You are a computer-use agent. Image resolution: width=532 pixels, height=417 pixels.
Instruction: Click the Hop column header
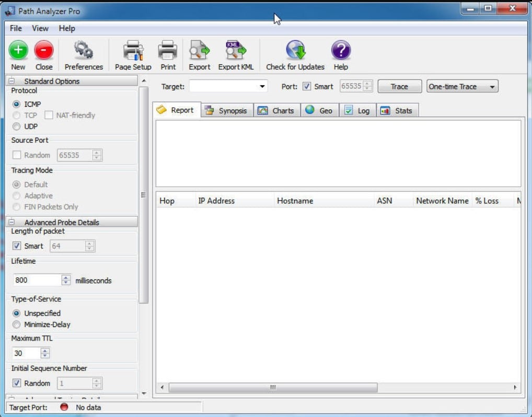(x=176, y=201)
